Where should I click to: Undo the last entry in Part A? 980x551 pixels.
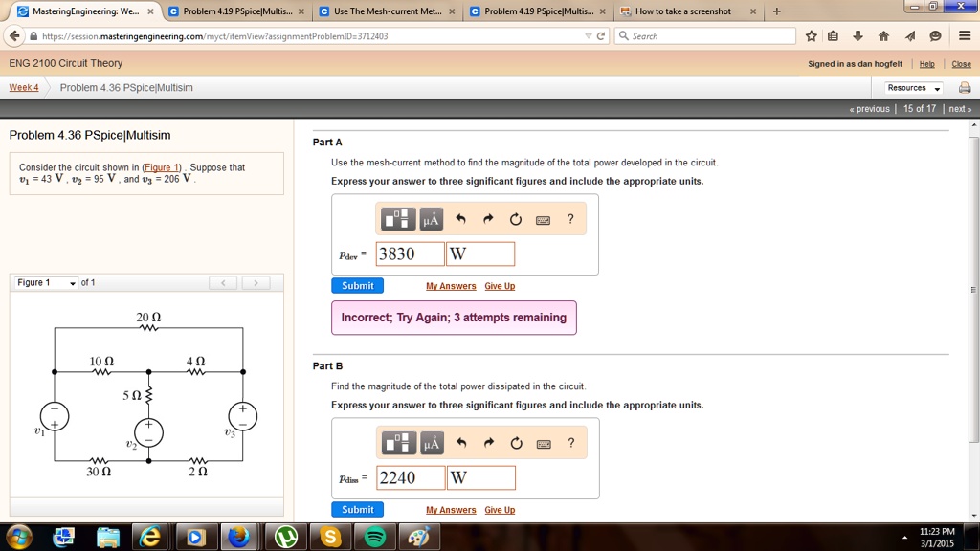(460, 218)
